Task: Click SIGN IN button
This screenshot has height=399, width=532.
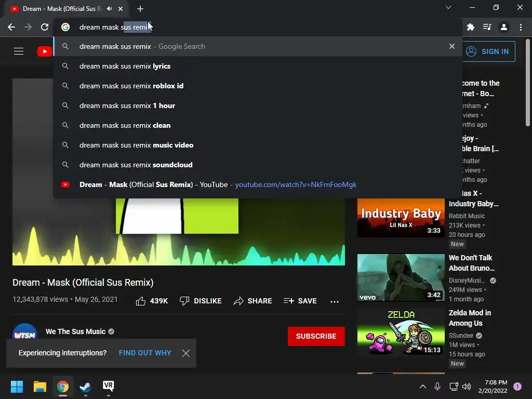Action: click(488, 51)
